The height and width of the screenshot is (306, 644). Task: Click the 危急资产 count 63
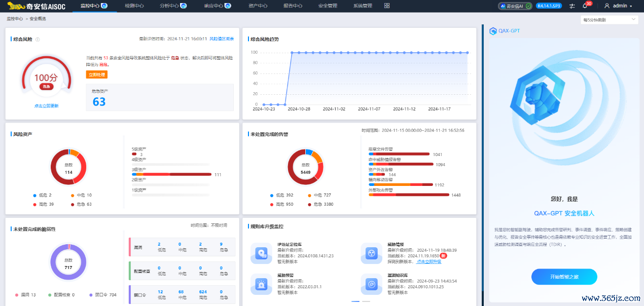coord(99,101)
